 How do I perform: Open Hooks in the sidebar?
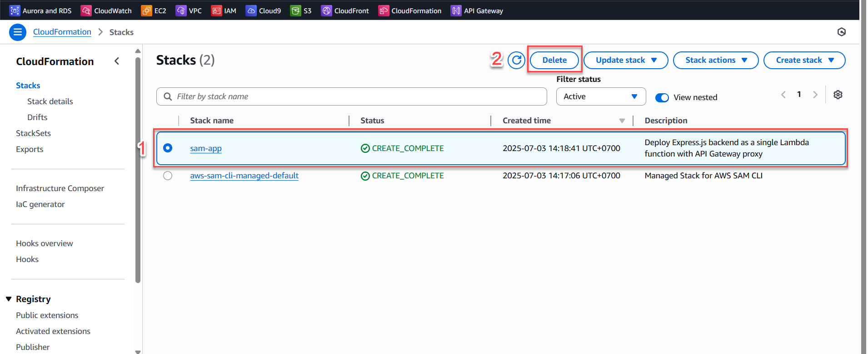coord(27,259)
